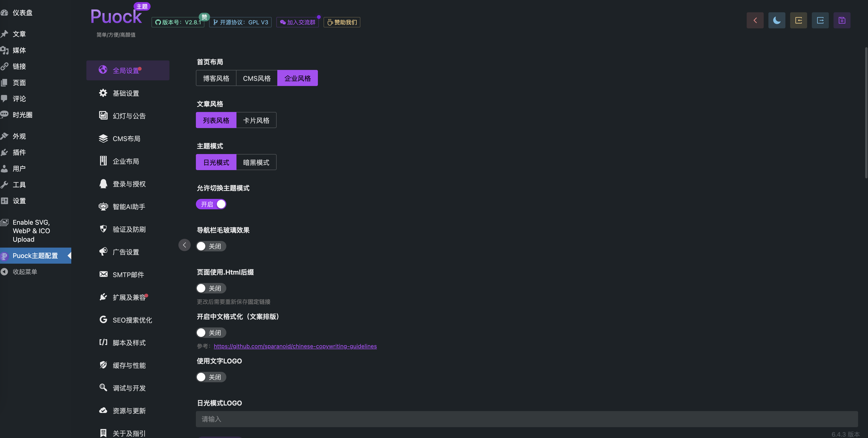
Task: Enable the 导航栏毛玻璃效果 switch
Action: click(211, 246)
